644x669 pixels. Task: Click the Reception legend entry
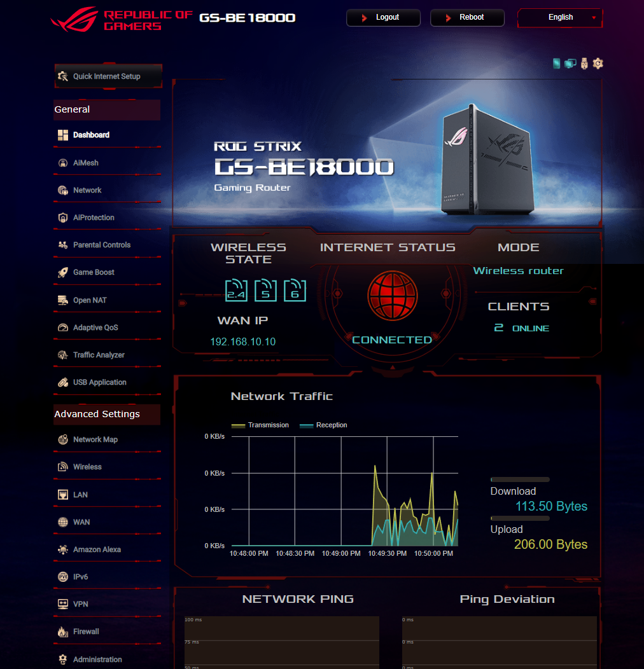(x=323, y=425)
